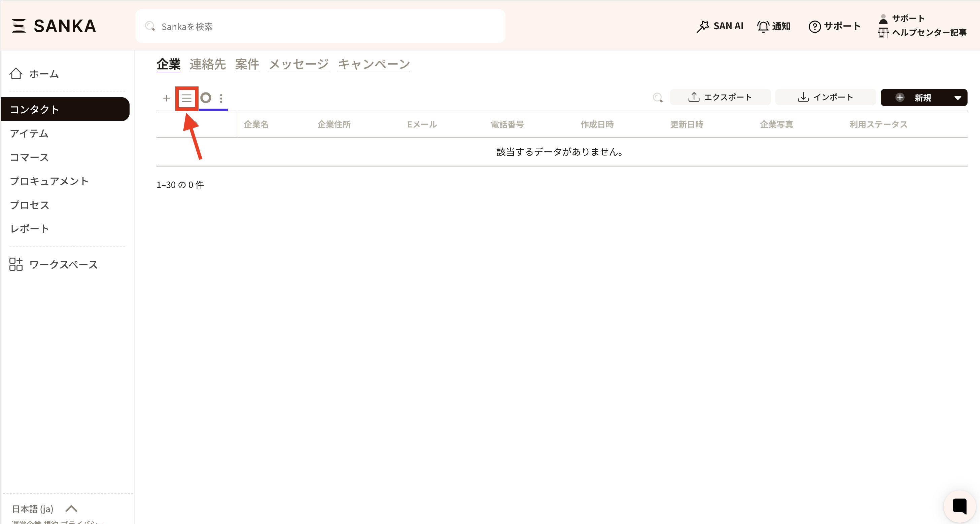Open SAN AI assistant
This screenshot has height=524, width=980.
pyautogui.click(x=720, y=26)
